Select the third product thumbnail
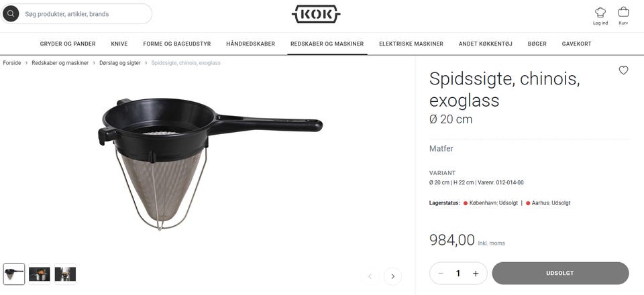Image resolution: width=644 pixels, height=295 pixels. (x=65, y=274)
